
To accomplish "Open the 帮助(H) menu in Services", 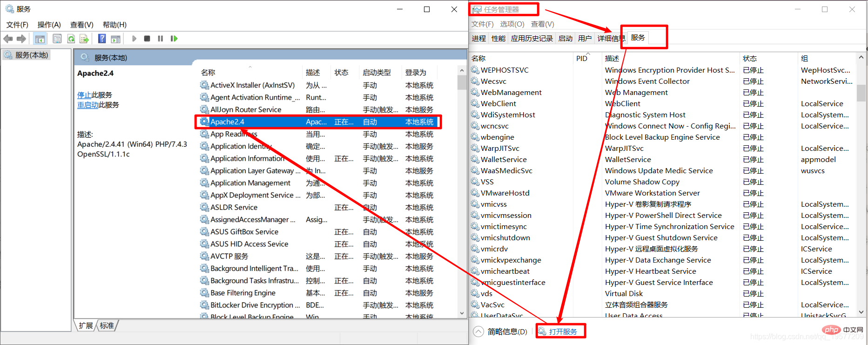I will [x=114, y=25].
